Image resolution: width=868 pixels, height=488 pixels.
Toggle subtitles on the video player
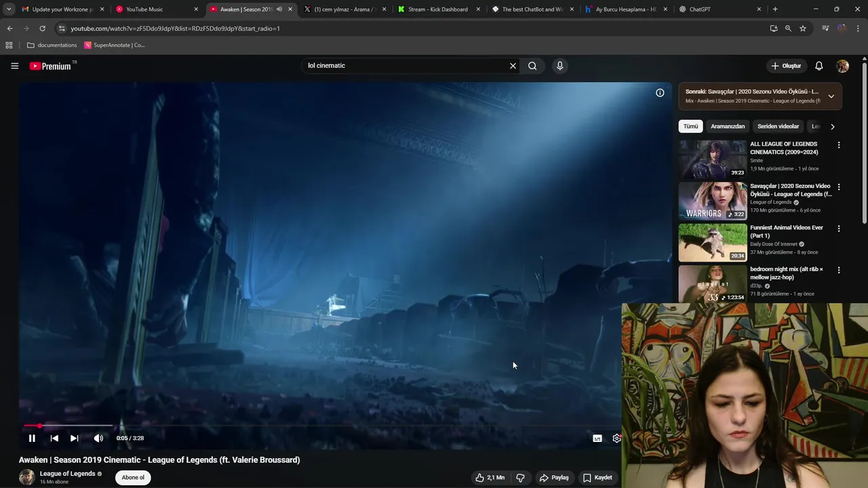597,438
